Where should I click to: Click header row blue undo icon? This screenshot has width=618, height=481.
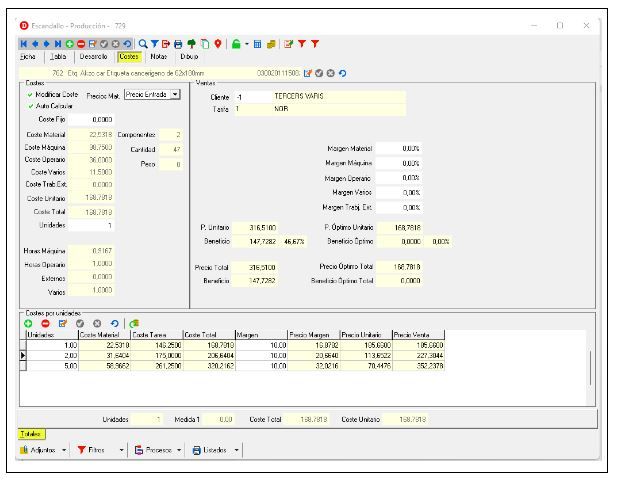[x=342, y=73]
